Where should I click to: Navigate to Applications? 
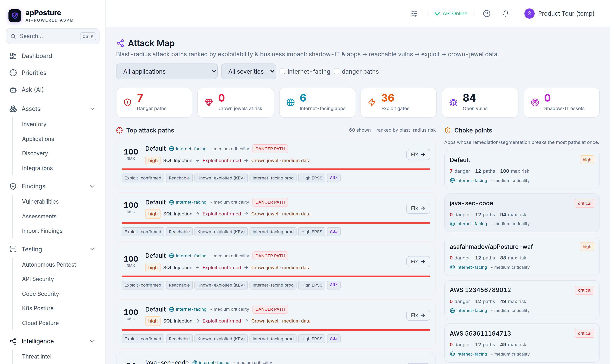pos(38,139)
